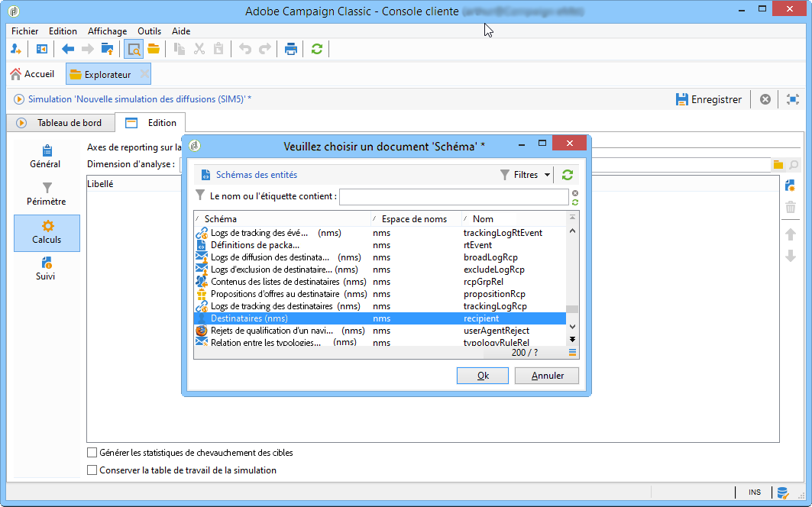Clear the name filter with the small X icon
Screen dimensions: 812x507
pos(575,193)
